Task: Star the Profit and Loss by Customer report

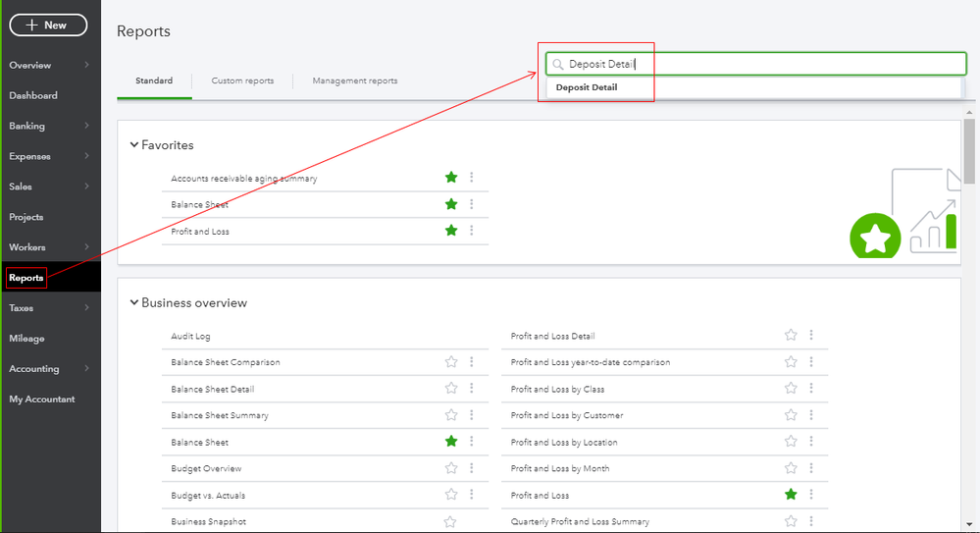Action: pyautogui.click(x=791, y=415)
